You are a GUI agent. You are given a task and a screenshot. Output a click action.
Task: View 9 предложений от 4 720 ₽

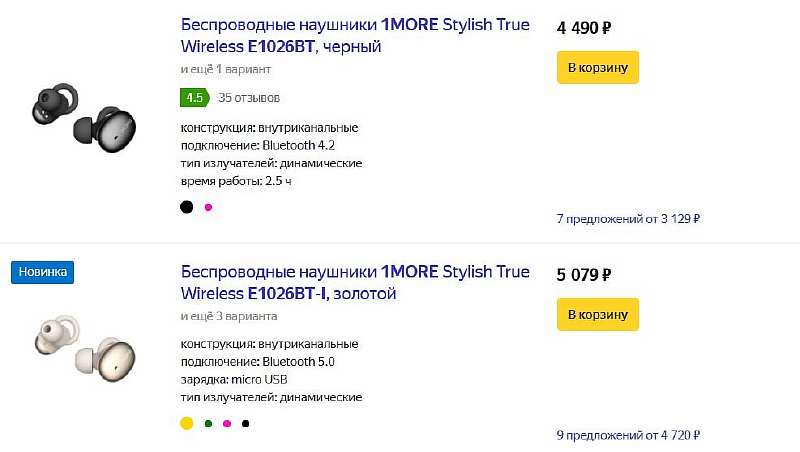[627, 435]
